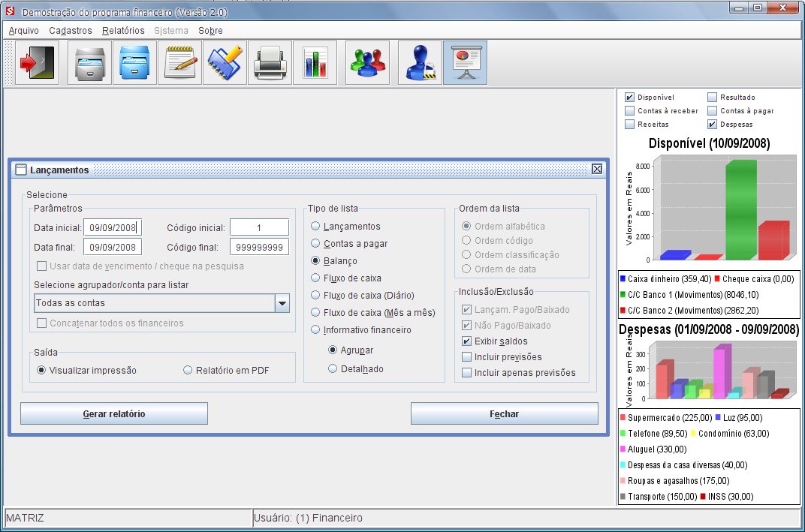Screen dimensions: 805x532
Task: Enable the Receitas chart checkbox
Action: point(629,124)
